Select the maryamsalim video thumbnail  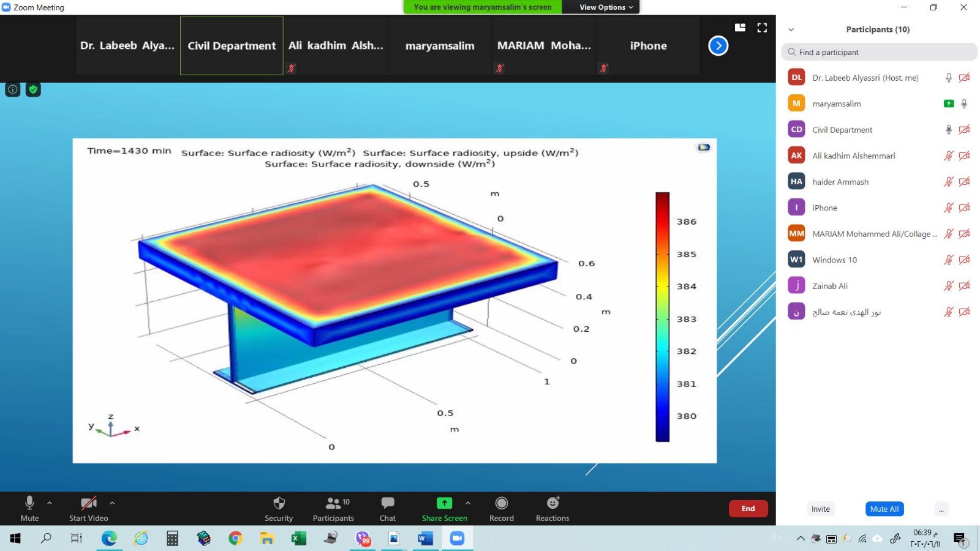click(440, 46)
